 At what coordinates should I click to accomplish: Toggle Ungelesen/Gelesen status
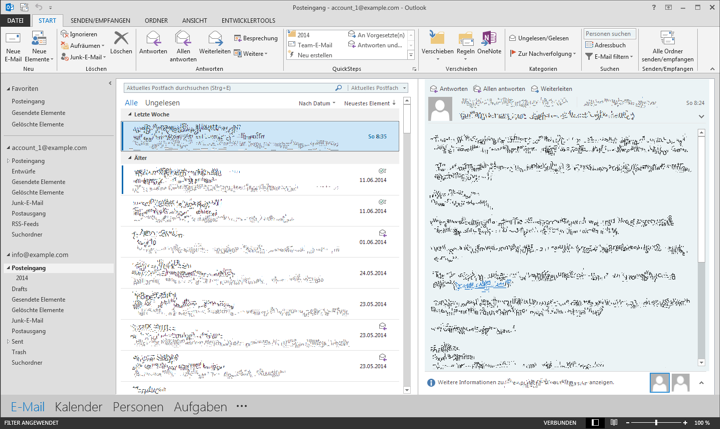pyautogui.click(x=539, y=38)
